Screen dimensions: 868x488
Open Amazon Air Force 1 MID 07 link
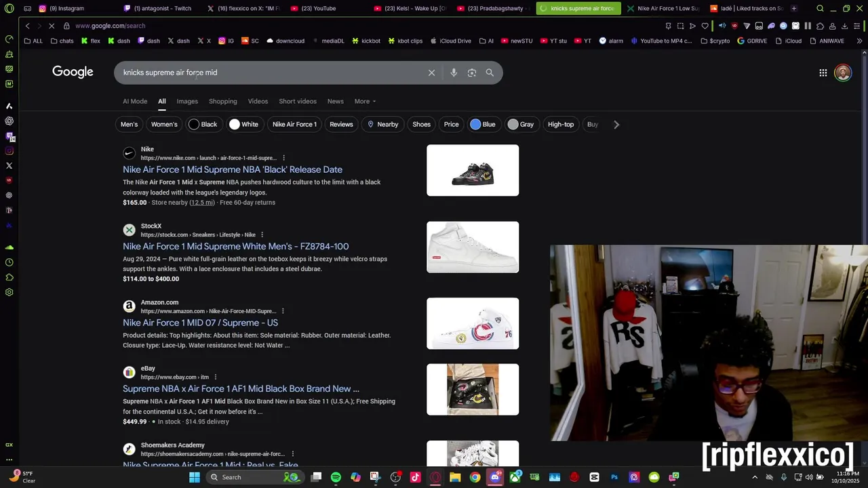(200, 323)
